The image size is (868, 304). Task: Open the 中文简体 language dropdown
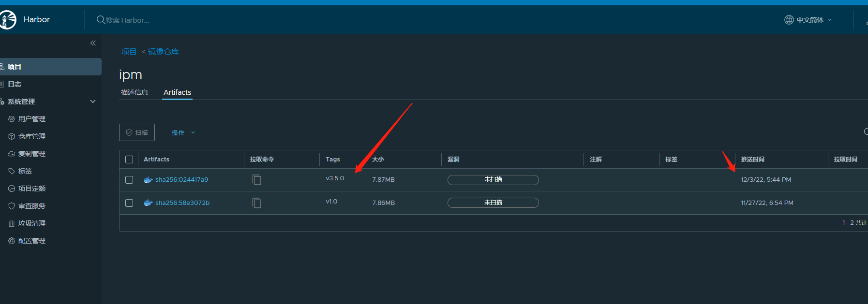click(814, 20)
